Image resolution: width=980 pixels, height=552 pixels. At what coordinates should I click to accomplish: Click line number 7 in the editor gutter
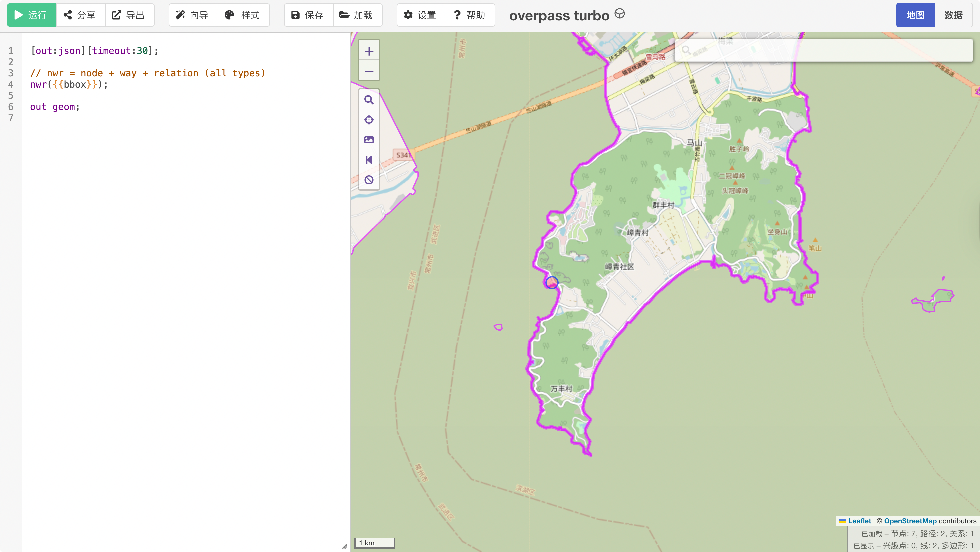(11, 118)
